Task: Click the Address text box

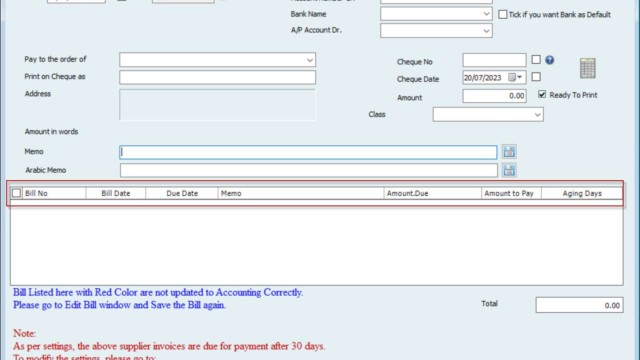Action: 218,105
